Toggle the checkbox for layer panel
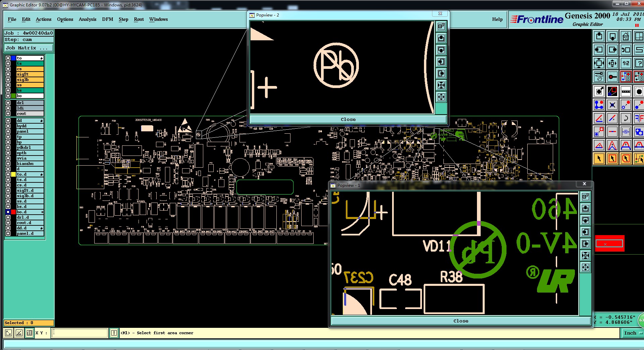Screen dimensions: 644x350 [x=8, y=131]
